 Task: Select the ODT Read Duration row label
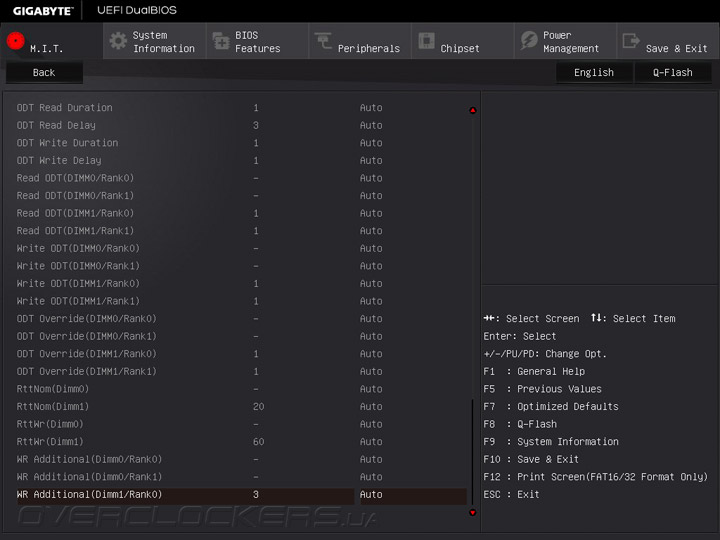(x=65, y=107)
